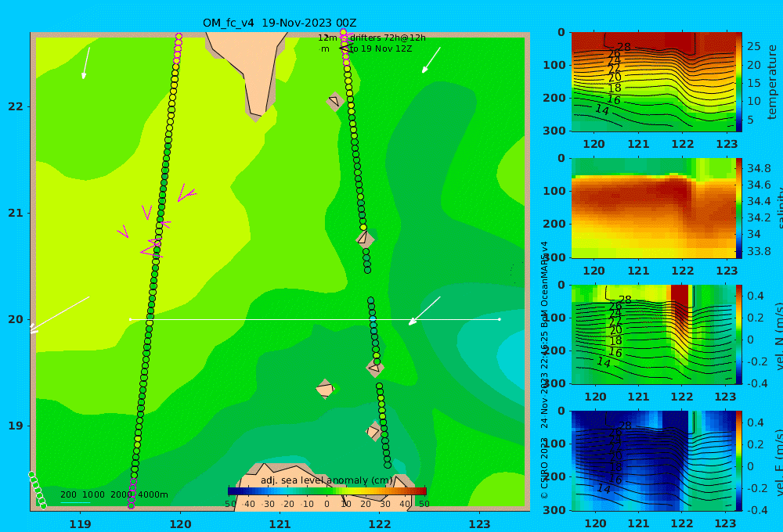783x532 pixels.
Task: Click latitude tick 20 on main map
Action: (x=16, y=319)
